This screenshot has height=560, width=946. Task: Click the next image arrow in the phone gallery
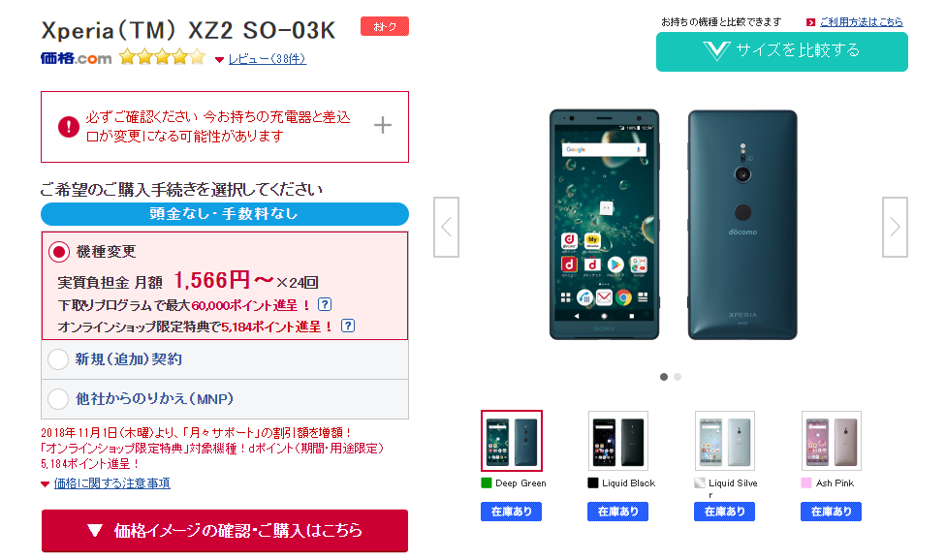pyautogui.click(x=895, y=228)
